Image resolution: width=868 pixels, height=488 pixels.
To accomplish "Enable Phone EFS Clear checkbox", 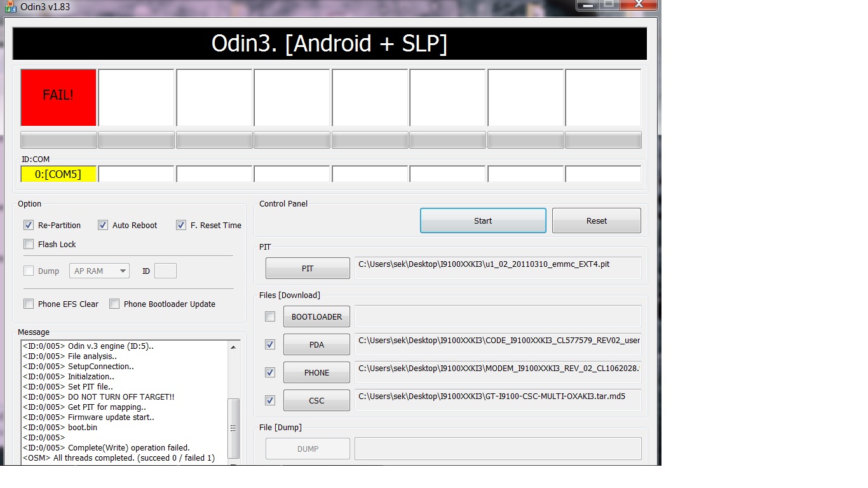I will (x=29, y=304).
